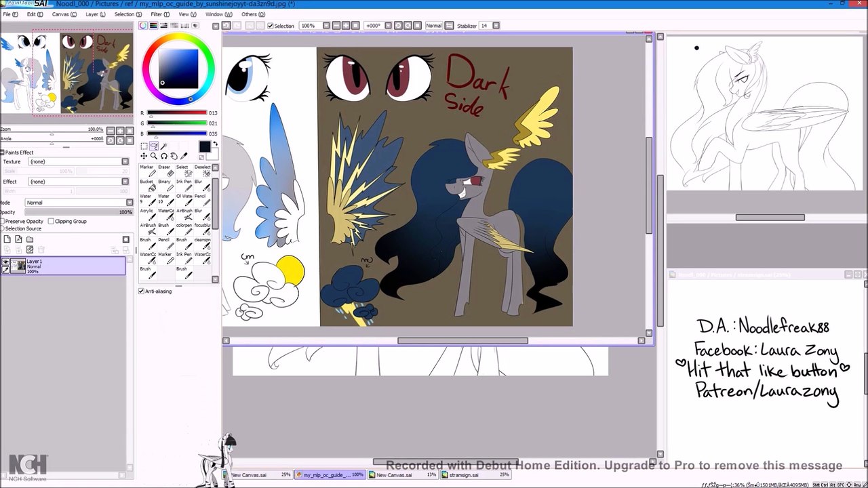Select the Binary pen tool
The width and height of the screenshot is (868, 488).
(x=167, y=186)
